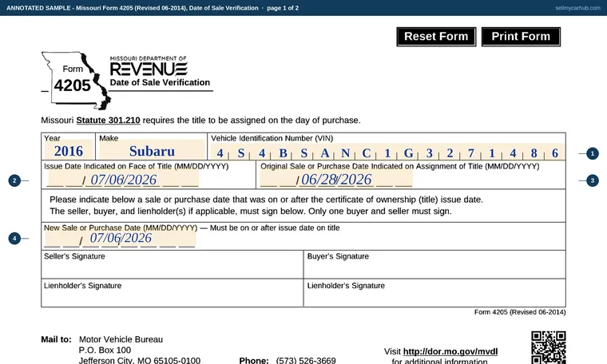The image size is (607, 364).
Task: Click the first VIN character box '4'
Action: pos(220,153)
